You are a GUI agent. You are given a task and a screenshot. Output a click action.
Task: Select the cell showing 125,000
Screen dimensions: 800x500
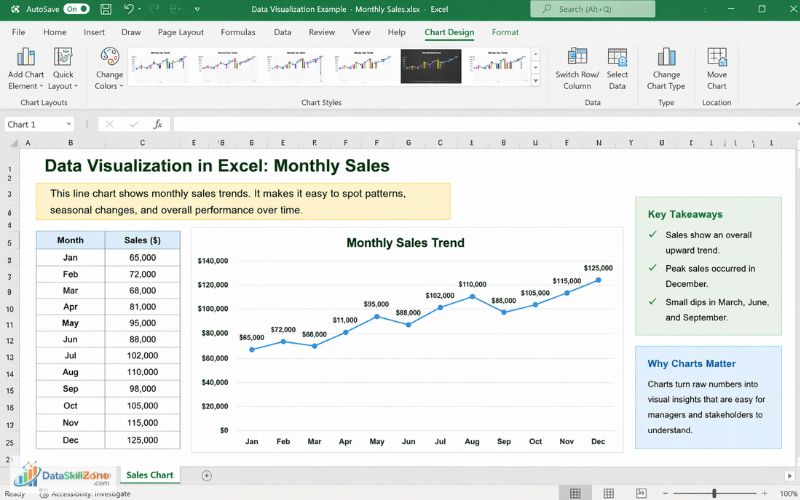[142, 440]
